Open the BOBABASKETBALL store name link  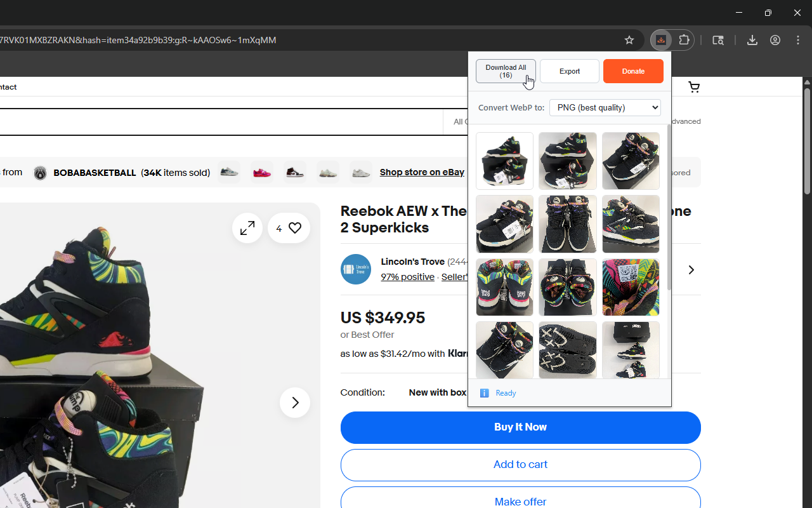(x=95, y=173)
